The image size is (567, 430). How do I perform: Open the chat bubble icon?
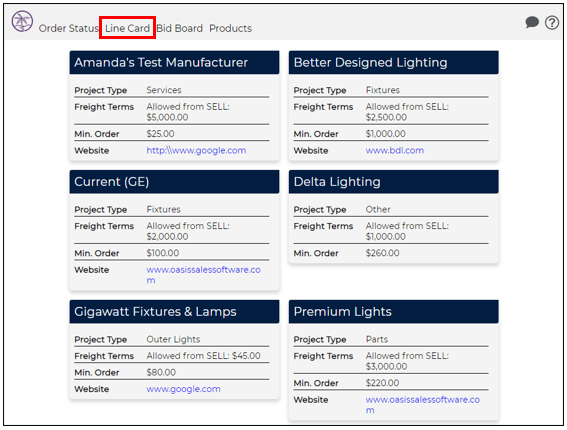[532, 22]
